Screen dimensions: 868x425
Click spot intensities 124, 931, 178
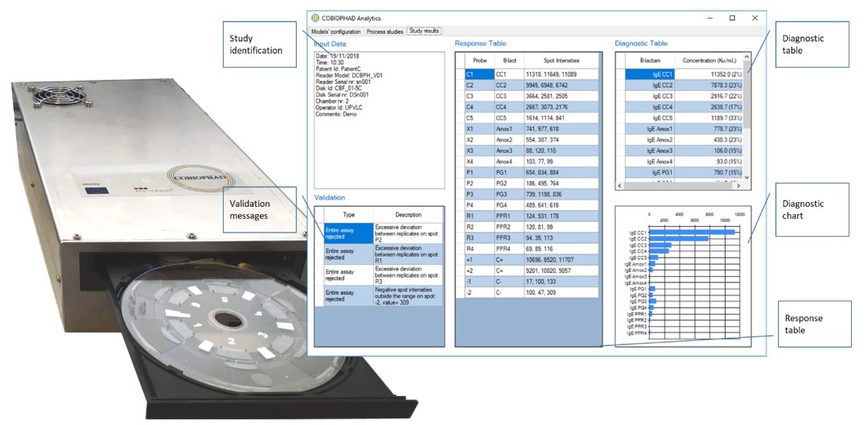pyautogui.click(x=561, y=216)
